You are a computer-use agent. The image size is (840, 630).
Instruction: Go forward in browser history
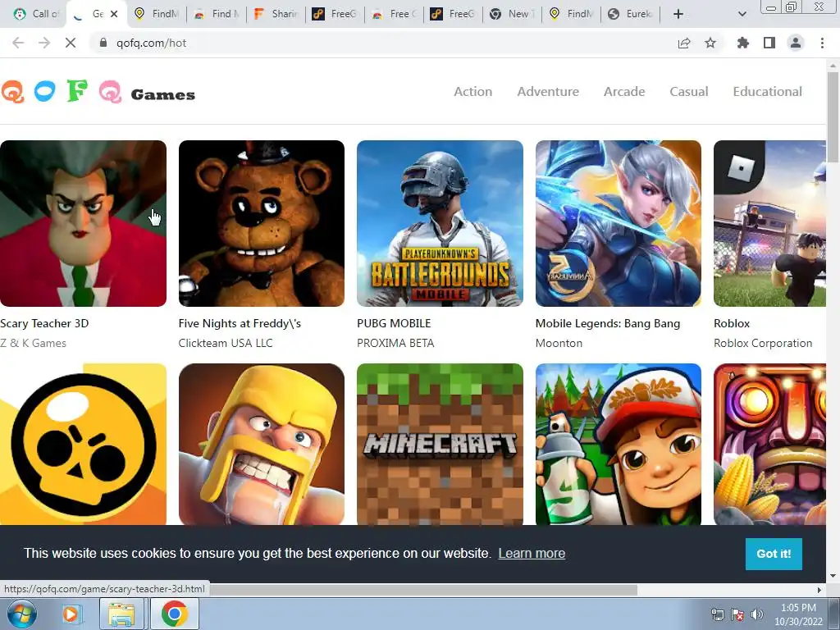click(x=44, y=43)
